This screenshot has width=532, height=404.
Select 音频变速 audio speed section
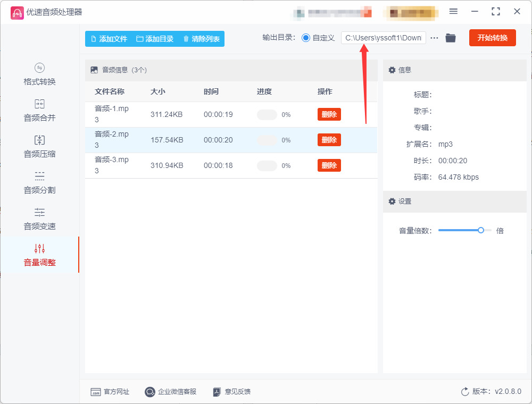coord(39,220)
